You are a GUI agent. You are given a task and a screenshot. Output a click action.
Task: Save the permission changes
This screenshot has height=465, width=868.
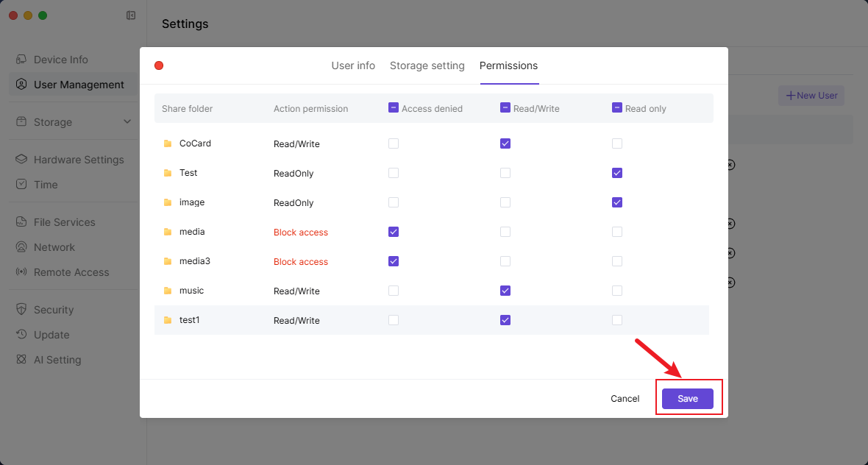click(x=688, y=398)
